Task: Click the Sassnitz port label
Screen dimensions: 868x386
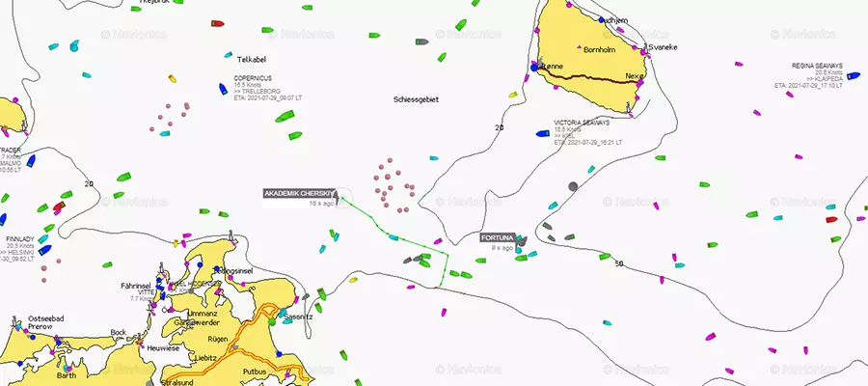Action: pyautogui.click(x=298, y=317)
